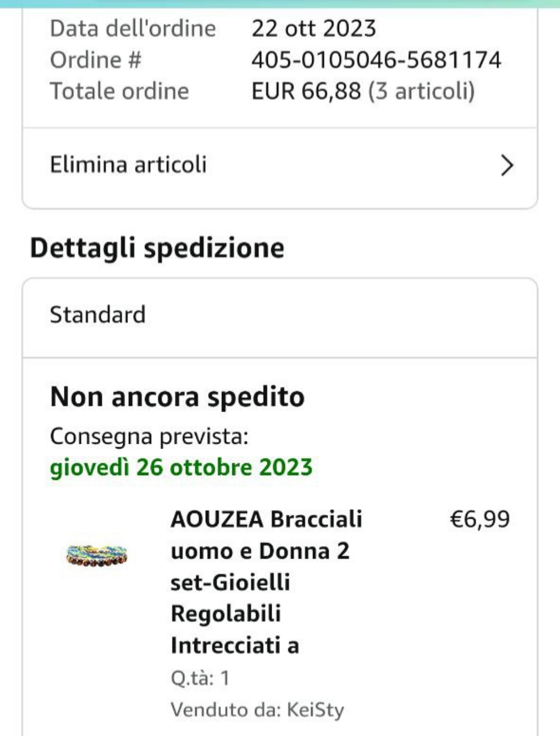
Task: Select the order number 405-0105046-5681174
Action: [376, 60]
